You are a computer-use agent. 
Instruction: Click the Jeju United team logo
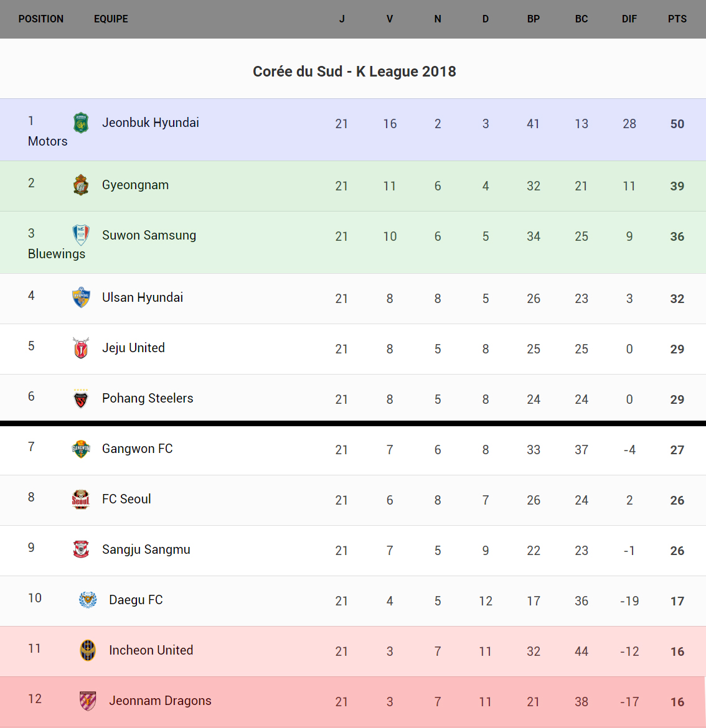(x=81, y=348)
